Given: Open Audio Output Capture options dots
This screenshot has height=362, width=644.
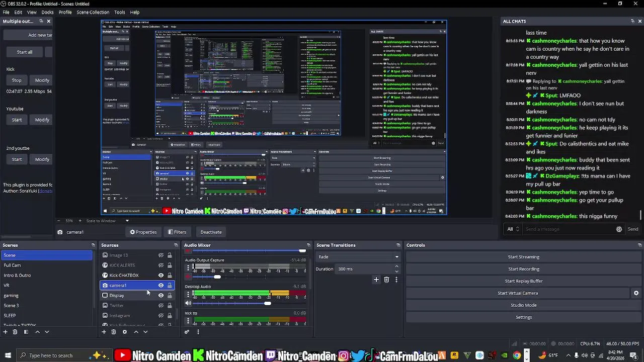Looking at the screenshot, I should (188, 267).
